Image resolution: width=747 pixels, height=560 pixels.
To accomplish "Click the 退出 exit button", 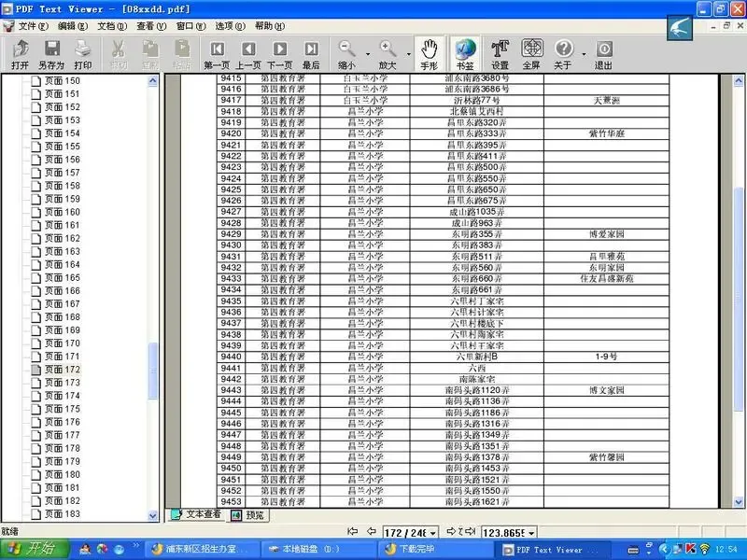I will [603, 54].
